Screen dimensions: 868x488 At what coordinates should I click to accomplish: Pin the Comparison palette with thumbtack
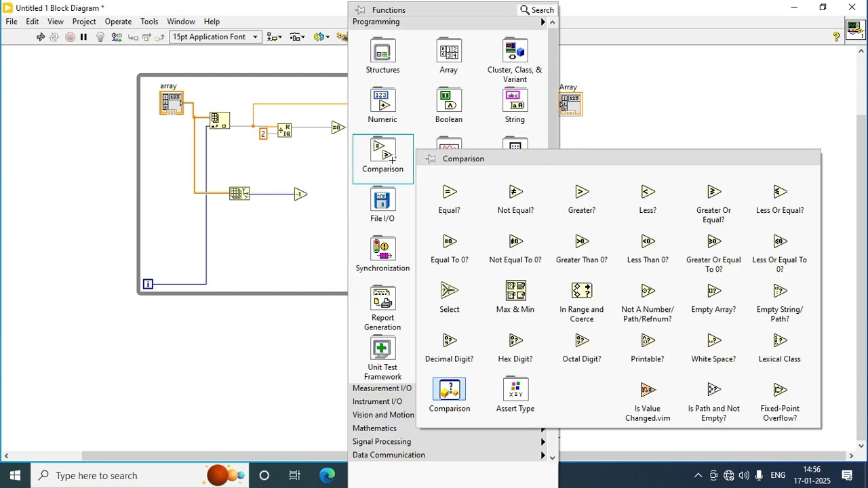click(x=431, y=159)
